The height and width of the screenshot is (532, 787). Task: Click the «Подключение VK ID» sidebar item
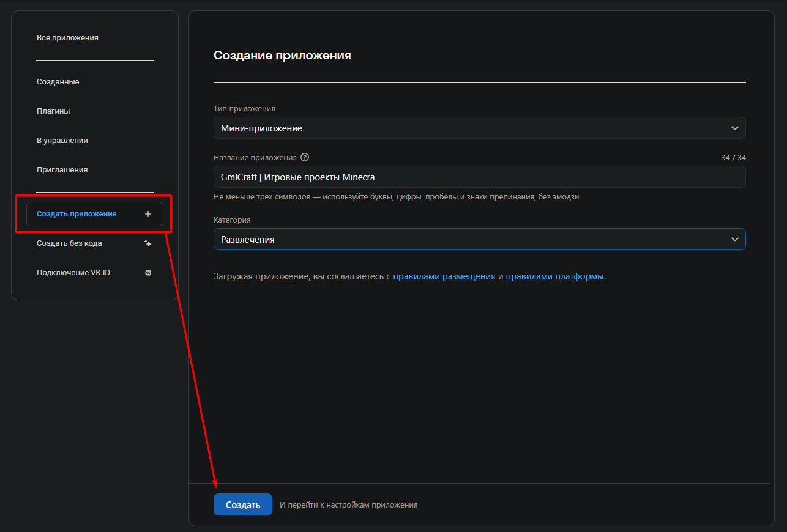coord(73,272)
